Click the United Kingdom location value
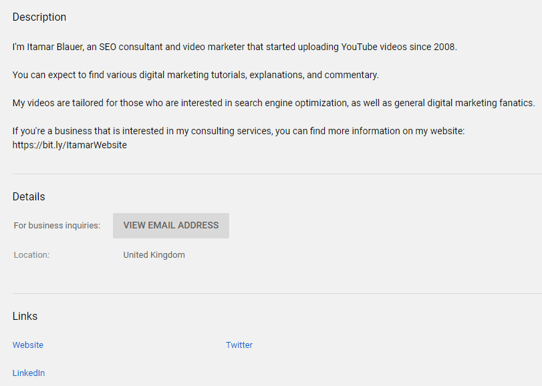542x386 pixels. 154,255
